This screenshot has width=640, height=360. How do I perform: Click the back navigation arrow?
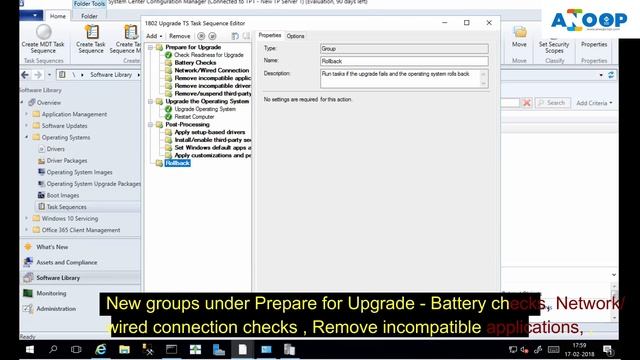point(25,75)
